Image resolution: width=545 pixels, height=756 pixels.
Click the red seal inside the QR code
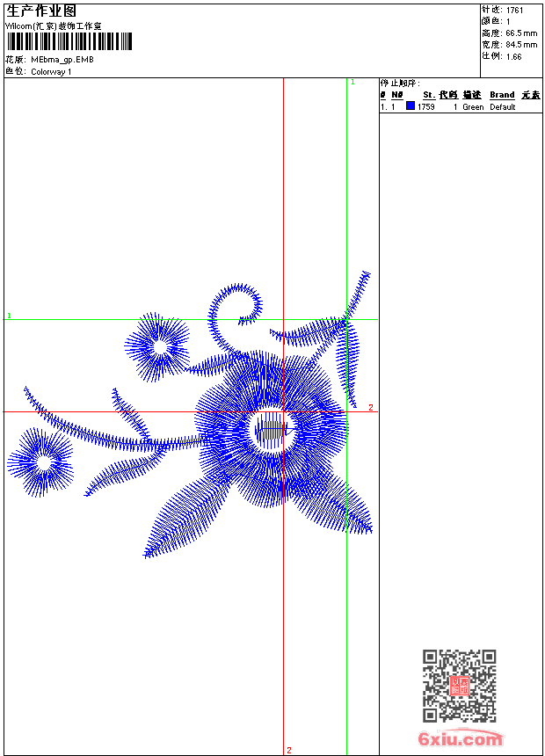pos(459,686)
